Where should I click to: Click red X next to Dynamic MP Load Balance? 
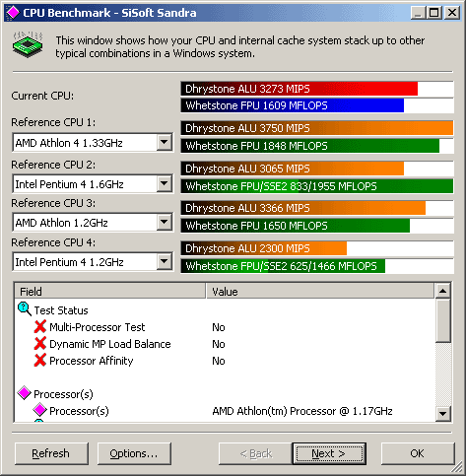[x=40, y=343]
